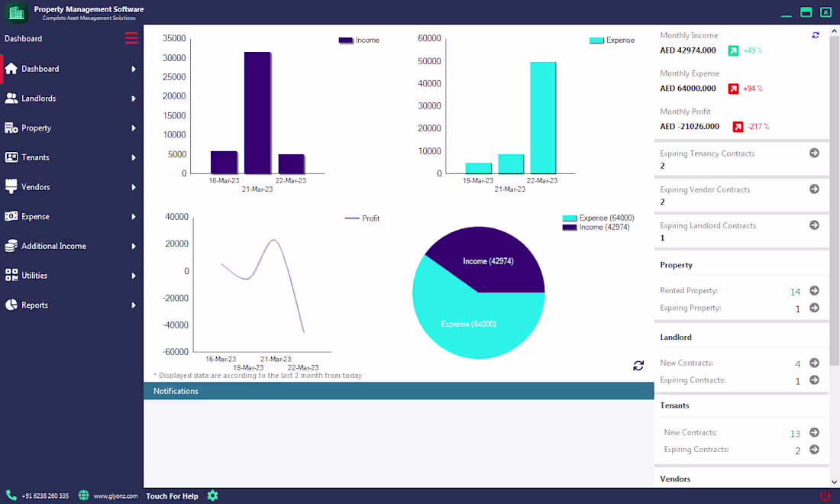The image size is (840, 504).
Task: Click the right panel scrollbar down arrow
Action: [834, 482]
